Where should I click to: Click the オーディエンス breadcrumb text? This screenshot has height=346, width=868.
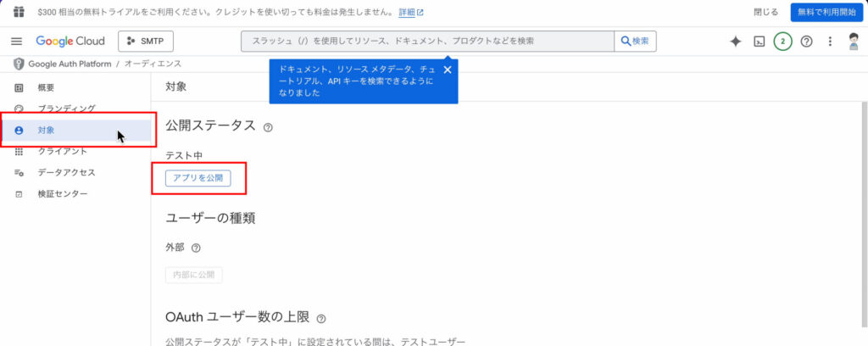click(153, 64)
